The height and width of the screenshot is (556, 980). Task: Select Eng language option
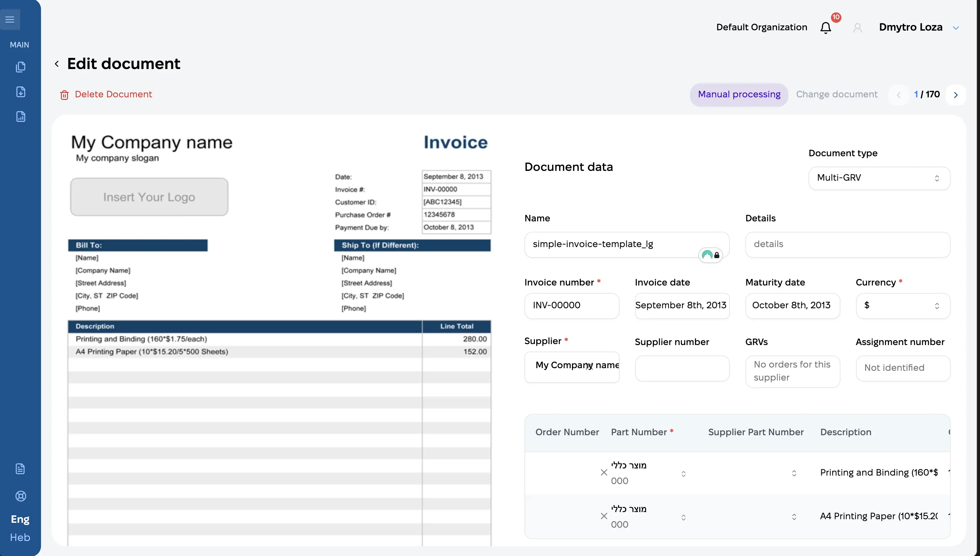pos(20,519)
